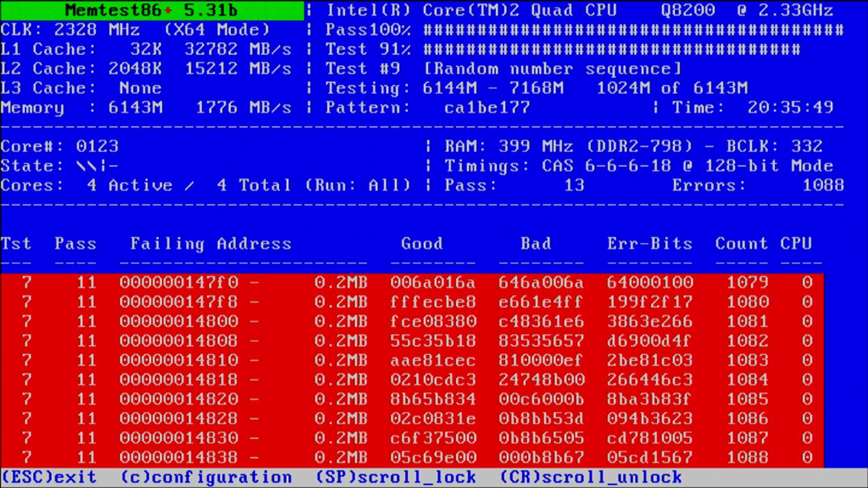Toggle the Cores: 4 Active setting
Viewport: 868px width, 488px height.
pyautogui.click(x=90, y=185)
